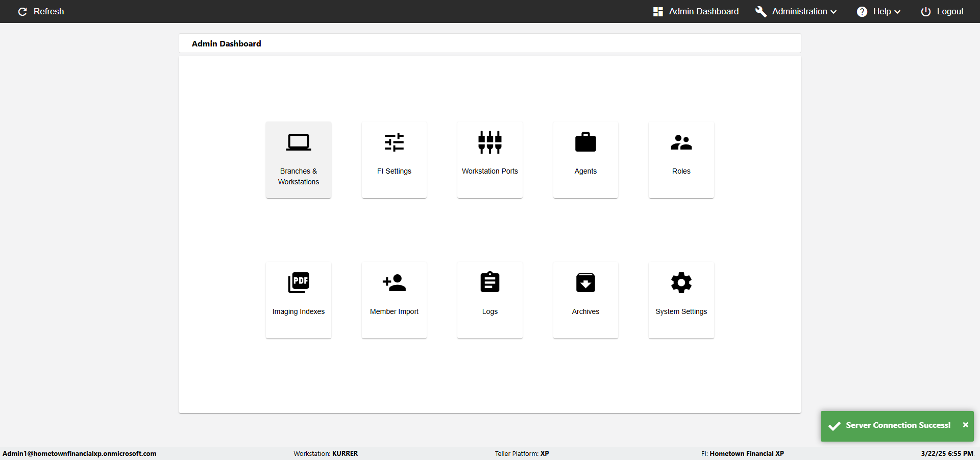Open the Help menu label
The width and height of the screenshot is (980, 460).
[x=882, y=11]
